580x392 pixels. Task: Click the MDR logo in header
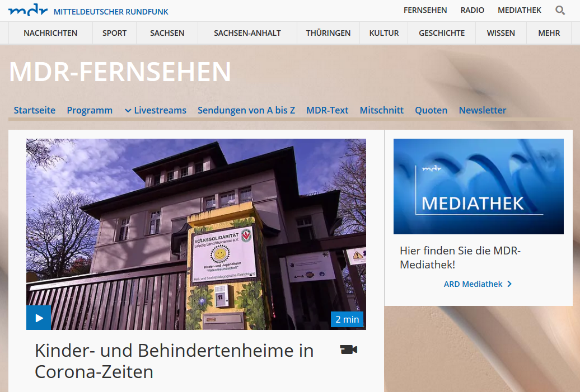click(x=28, y=11)
